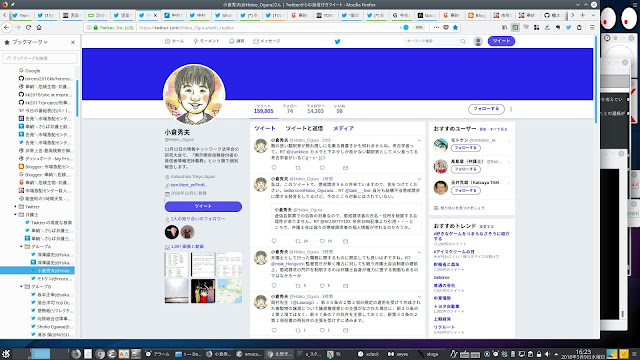The width and height of the screenshot is (640, 360).
Task: Open the first tweet's options chevron
Action: tap(419, 140)
